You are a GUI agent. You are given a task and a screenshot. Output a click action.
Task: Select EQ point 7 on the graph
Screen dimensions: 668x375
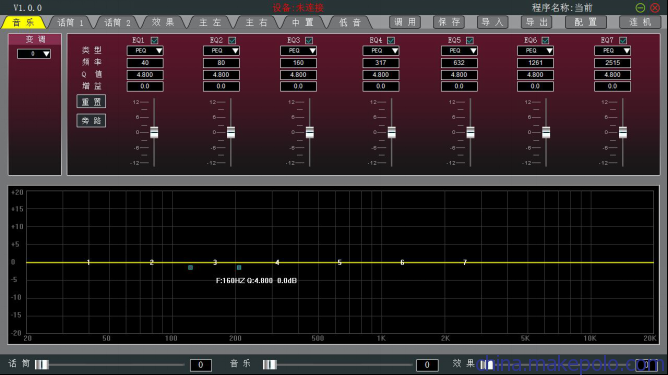coord(465,262)
